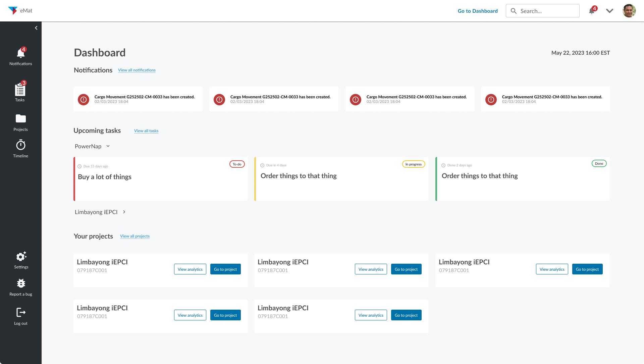Screen dimensions: 644x364
Task: Click the search magnifier icon
Action: pos(514,11)
